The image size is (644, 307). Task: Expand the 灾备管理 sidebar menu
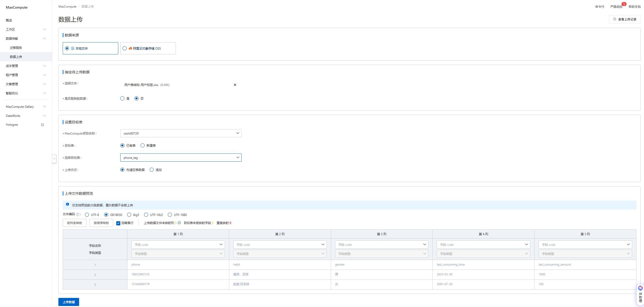26,84
